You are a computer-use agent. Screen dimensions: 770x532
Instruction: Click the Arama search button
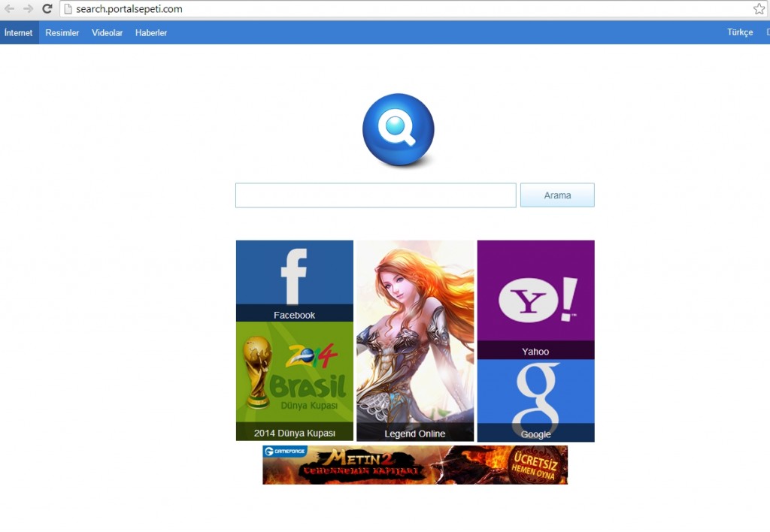click(x=557, y=195)
